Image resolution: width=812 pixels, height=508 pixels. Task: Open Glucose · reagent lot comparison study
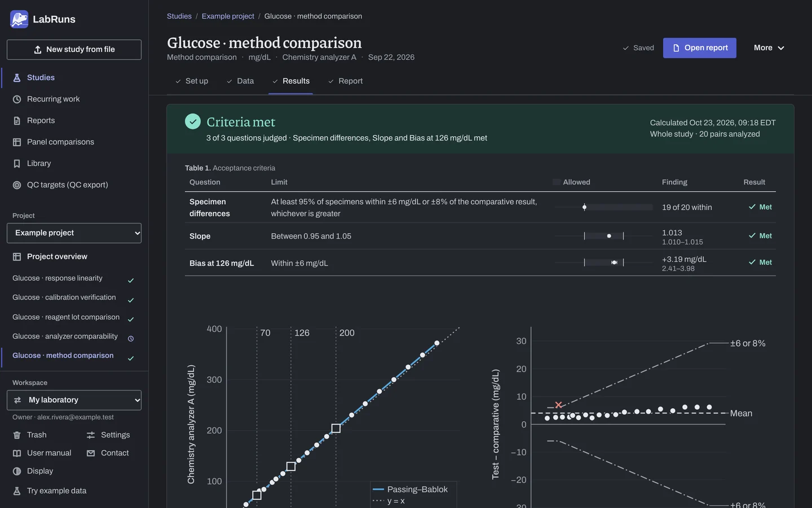[x=66, y=317]
